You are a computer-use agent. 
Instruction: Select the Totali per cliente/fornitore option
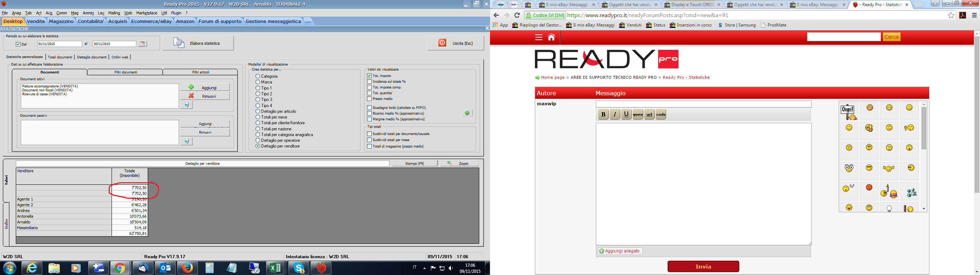[x=258, y=123]
